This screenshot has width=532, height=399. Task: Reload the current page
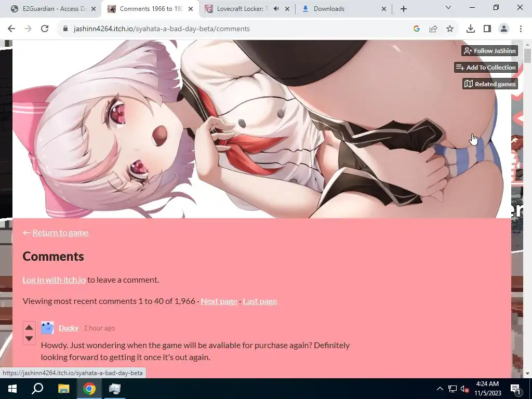(45, 29)
